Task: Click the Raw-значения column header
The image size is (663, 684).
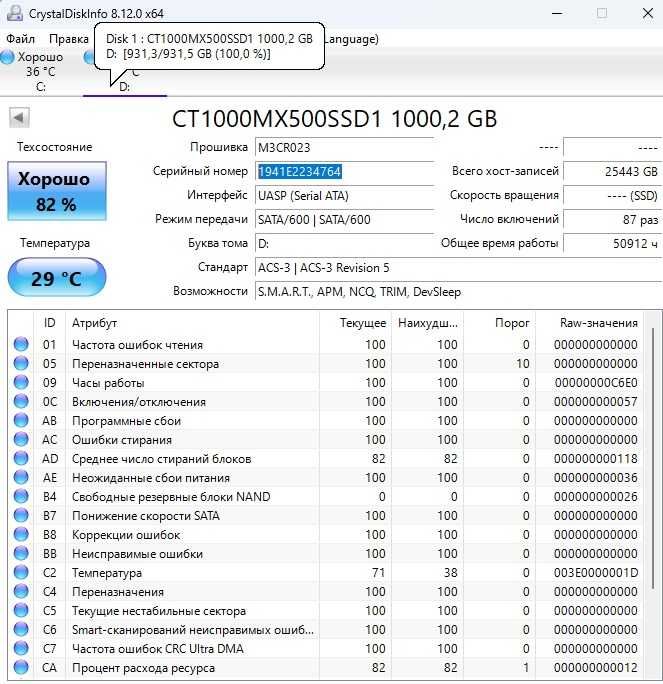Action: (x=589, y=323)
